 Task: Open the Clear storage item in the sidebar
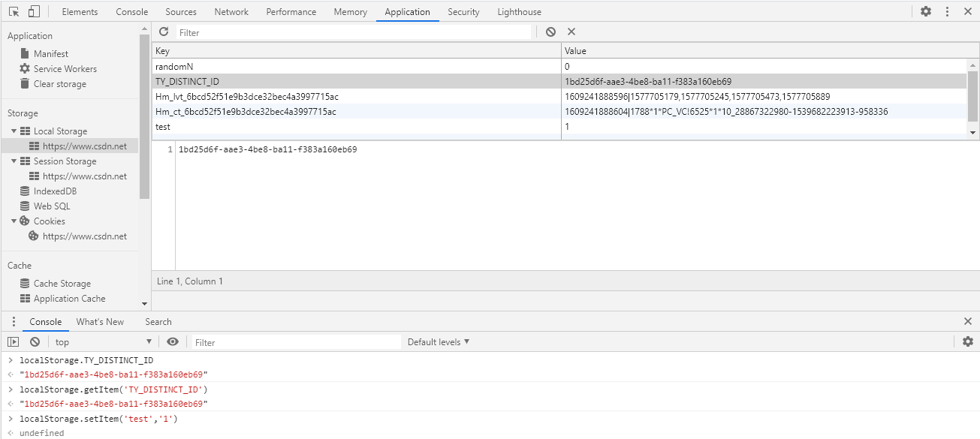click(60, 84)
